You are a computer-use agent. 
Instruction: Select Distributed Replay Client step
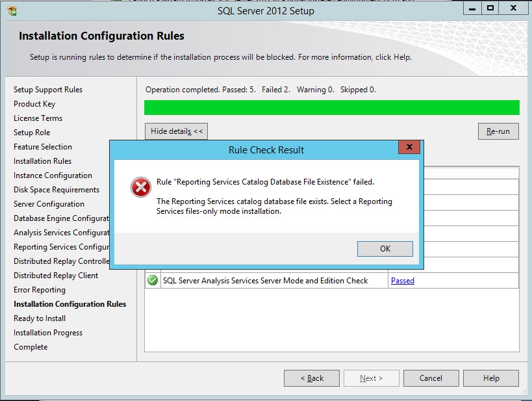pos(56,276)
